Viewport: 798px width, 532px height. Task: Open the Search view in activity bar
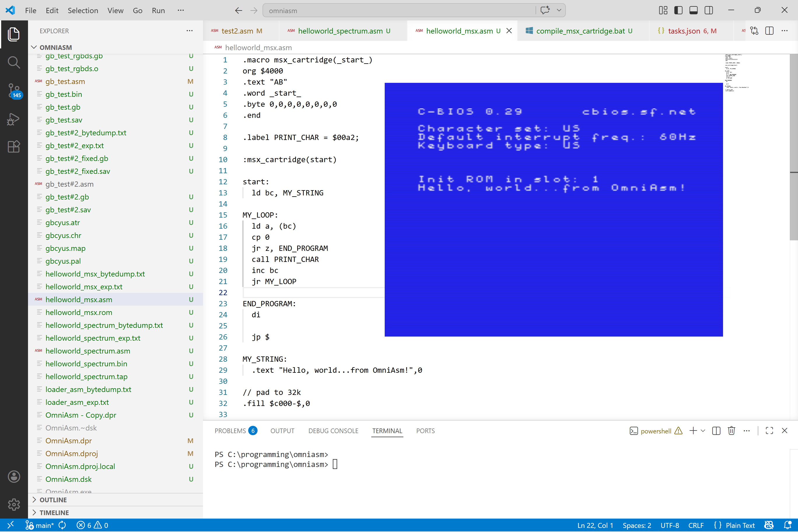pyautogui.click(x=14, y=62)
